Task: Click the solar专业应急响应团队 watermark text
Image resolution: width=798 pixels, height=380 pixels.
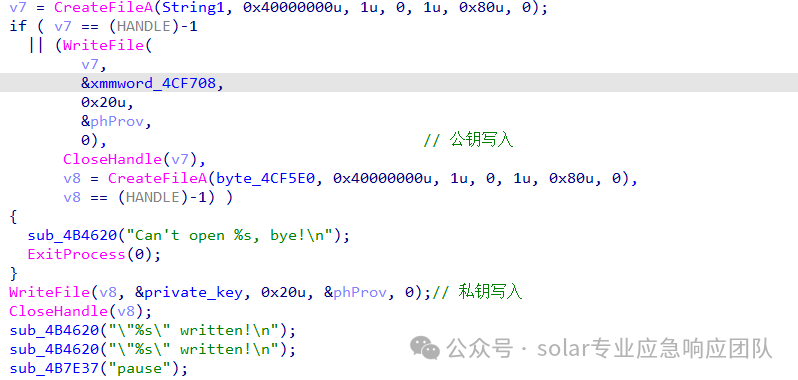Action: [x=654, y=349]
